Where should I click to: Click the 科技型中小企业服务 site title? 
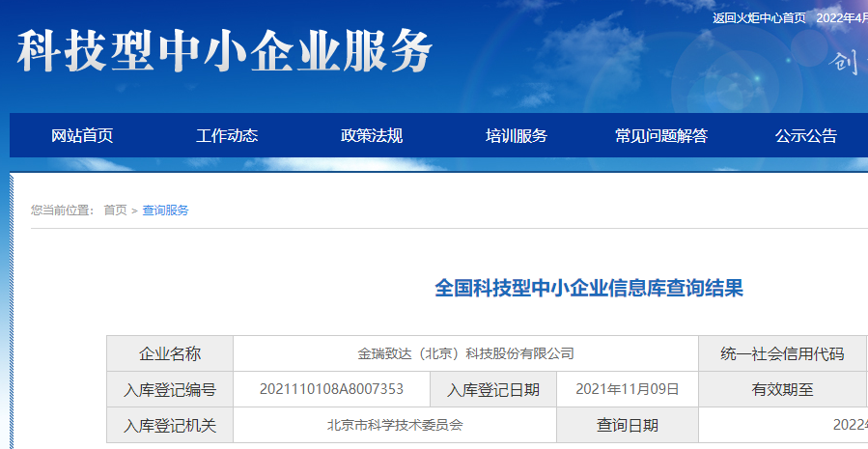pyautogui.click(x=224, y=51)
